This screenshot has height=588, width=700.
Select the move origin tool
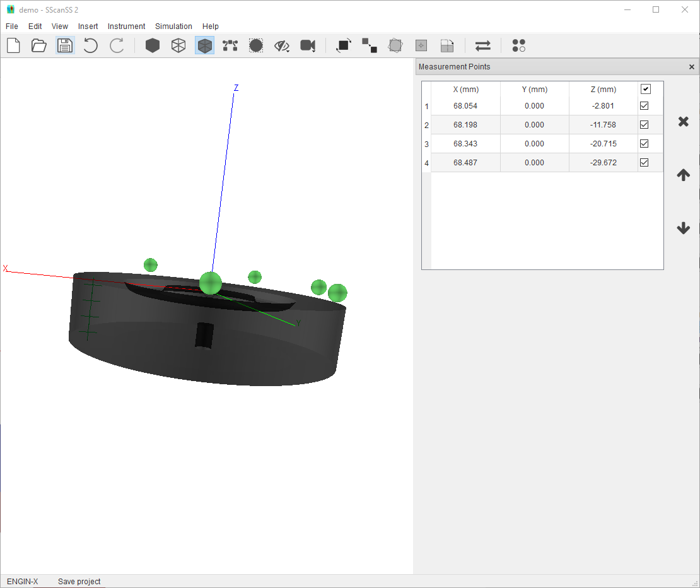click(x=421, y=45)
